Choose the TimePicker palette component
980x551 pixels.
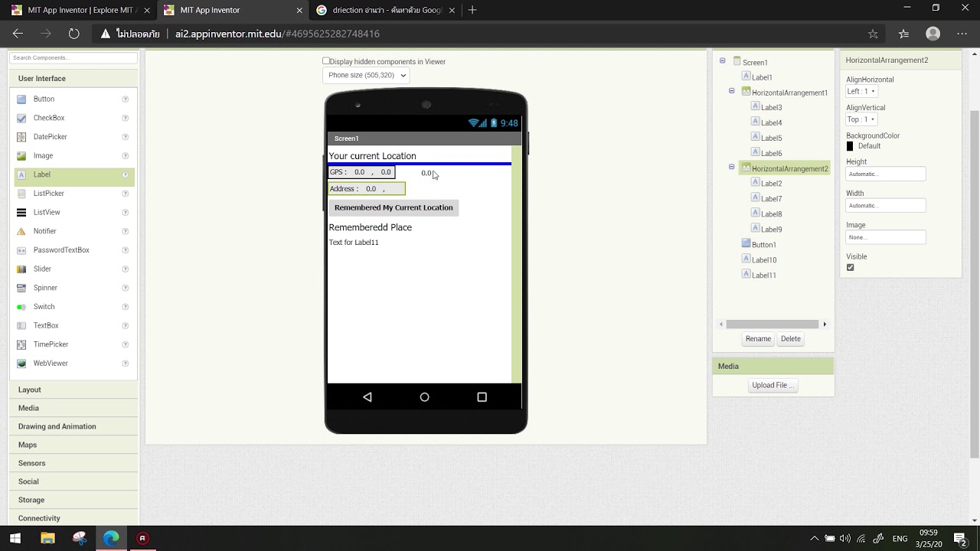(51, 344)
